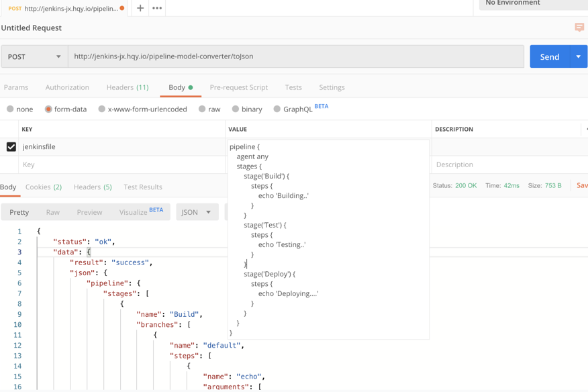Click the stage('Deploy') line in value editor
Viewport: 588px width, 392px height.
(270, 275)
